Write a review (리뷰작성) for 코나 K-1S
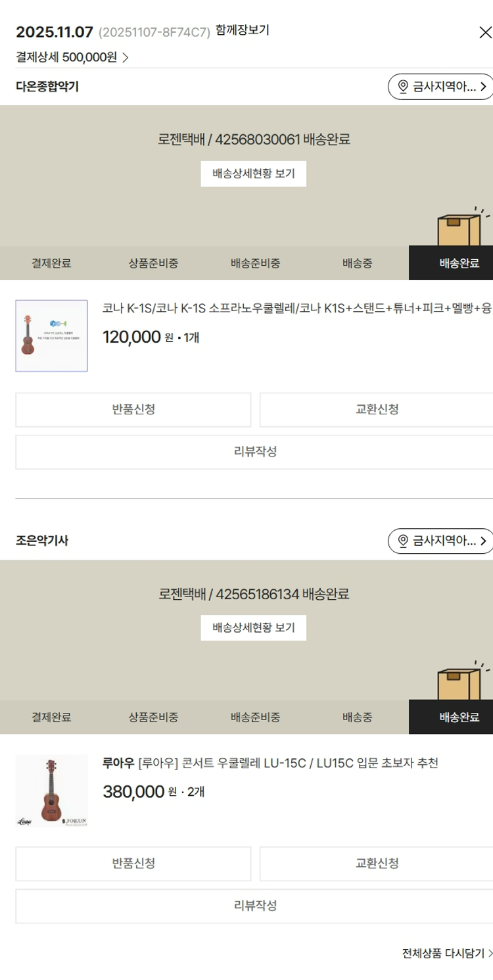 coord(254,452)
